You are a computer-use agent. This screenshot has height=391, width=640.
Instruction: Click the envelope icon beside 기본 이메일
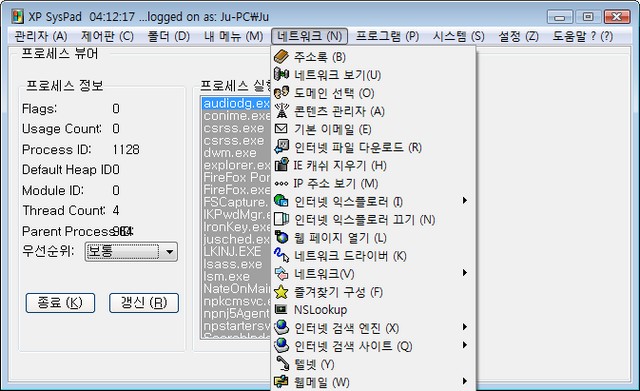(281, 129)
